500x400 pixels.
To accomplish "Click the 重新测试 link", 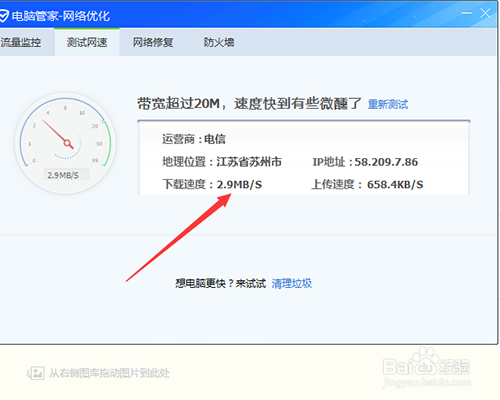I will 388,104.
